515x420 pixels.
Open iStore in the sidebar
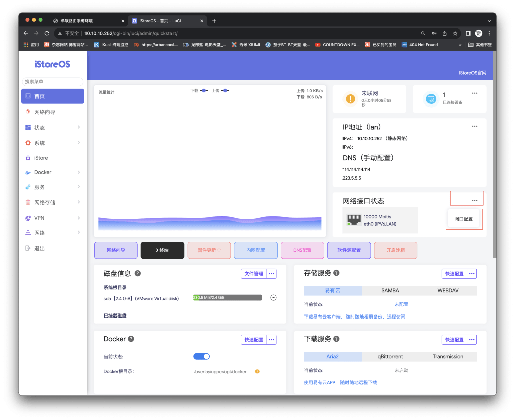[41, 158]
